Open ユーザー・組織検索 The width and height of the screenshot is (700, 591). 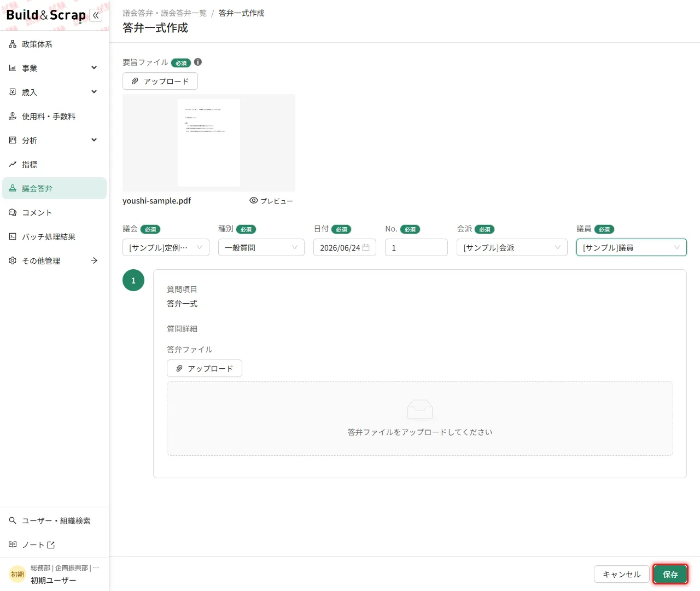tap(55, 520)
